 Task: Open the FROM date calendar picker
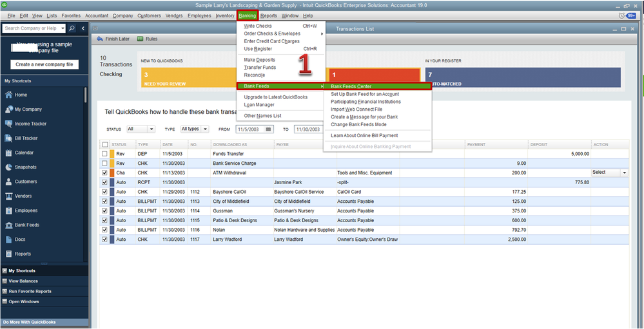(268, 129)
